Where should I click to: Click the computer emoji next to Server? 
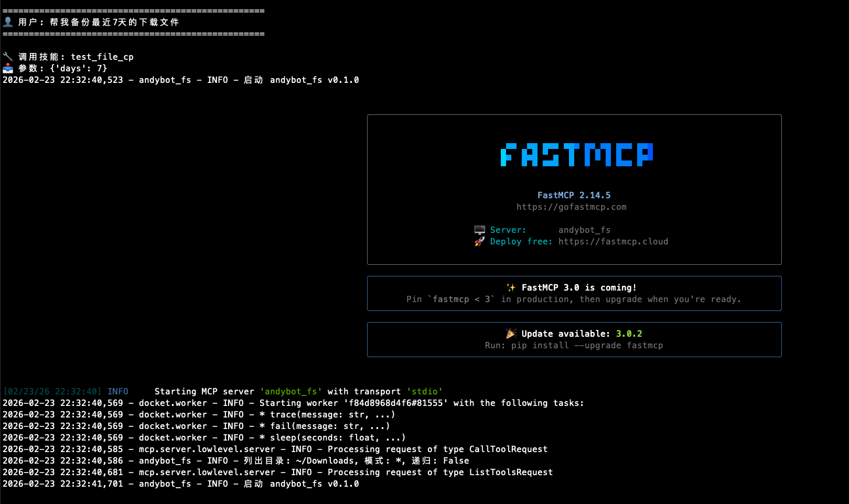(x=480, y=230)
